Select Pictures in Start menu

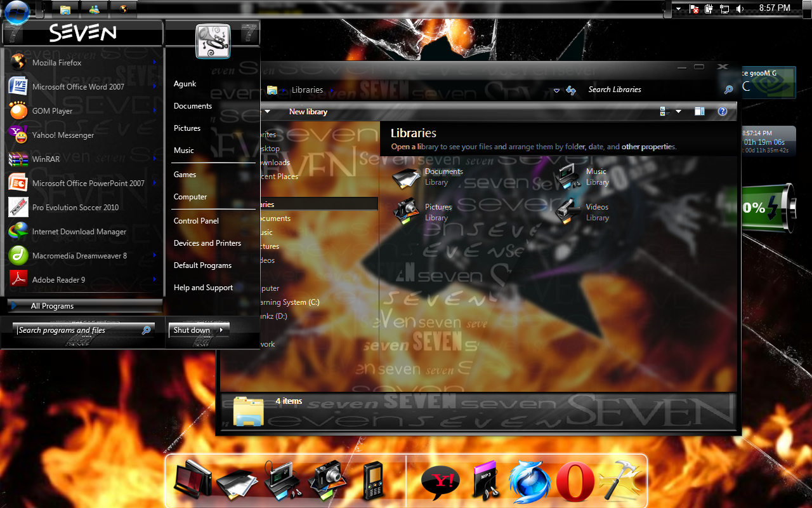(187, 128)
